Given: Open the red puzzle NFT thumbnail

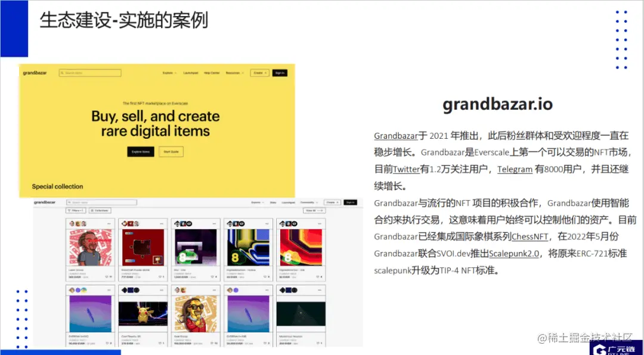Looking at the screenshot, I should coord(143,247).
